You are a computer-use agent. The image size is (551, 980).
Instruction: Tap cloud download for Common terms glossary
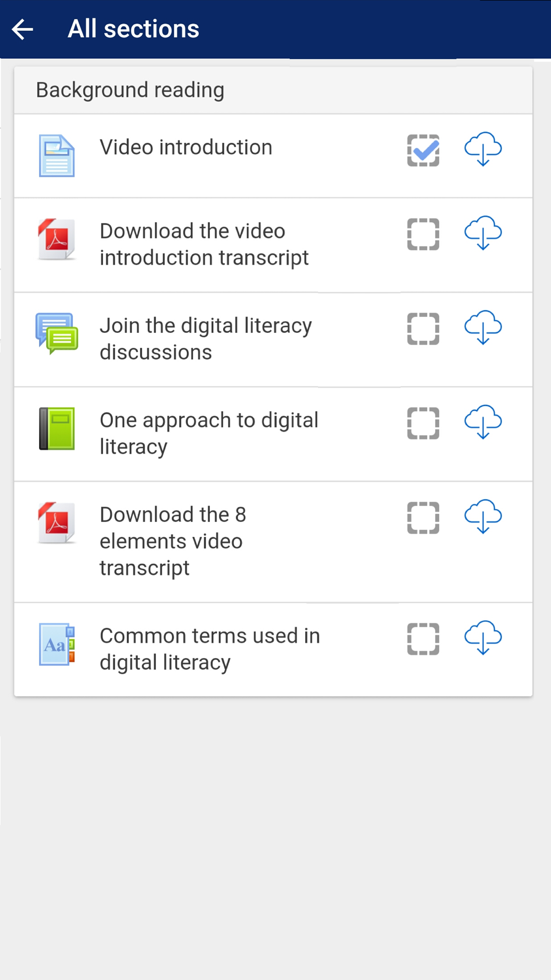(x=483, y=638)
